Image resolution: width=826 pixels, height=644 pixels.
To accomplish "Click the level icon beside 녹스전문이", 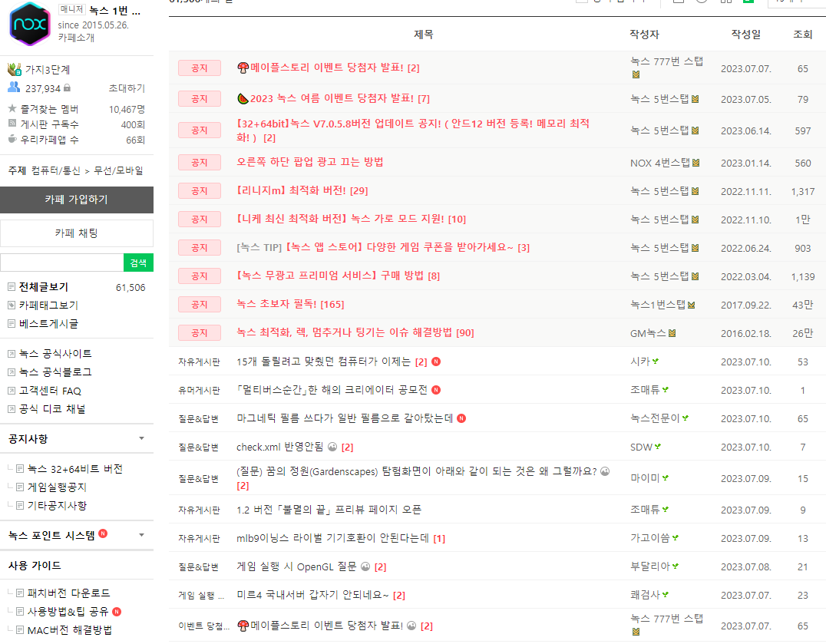I will 686,418.
